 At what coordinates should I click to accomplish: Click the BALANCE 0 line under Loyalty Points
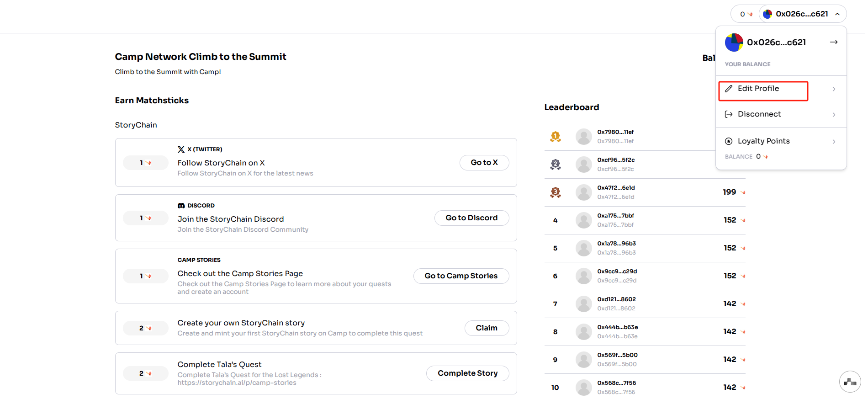pyautogui.click(x=746, y=157)
